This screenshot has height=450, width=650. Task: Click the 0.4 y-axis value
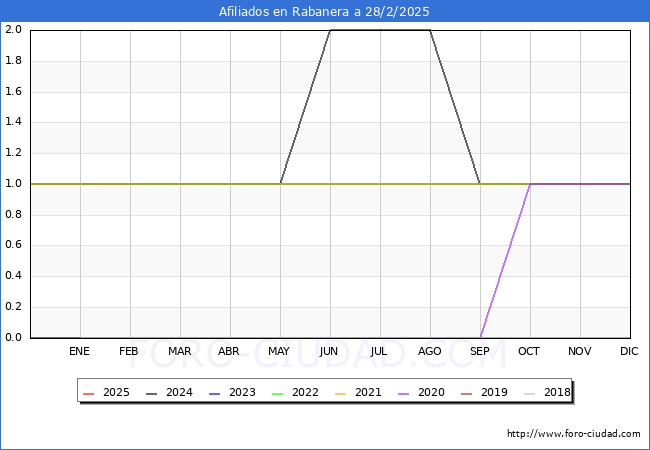point(13,276)
